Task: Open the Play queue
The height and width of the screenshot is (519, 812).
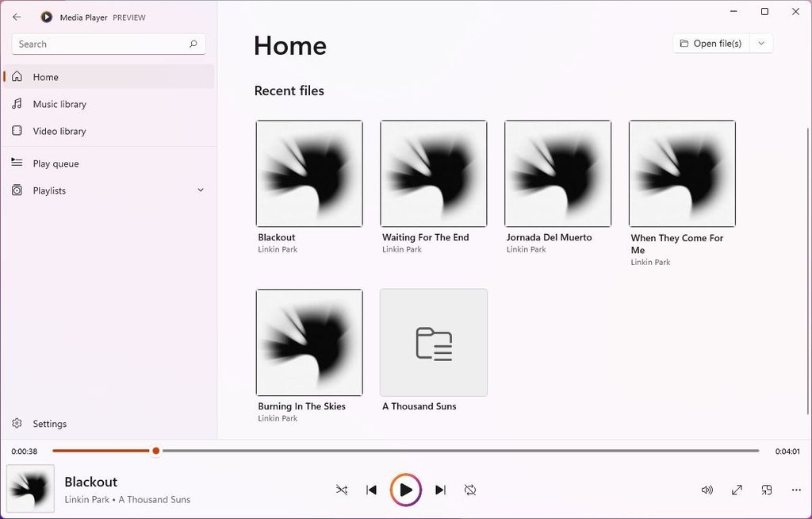Action: (56, 163)
